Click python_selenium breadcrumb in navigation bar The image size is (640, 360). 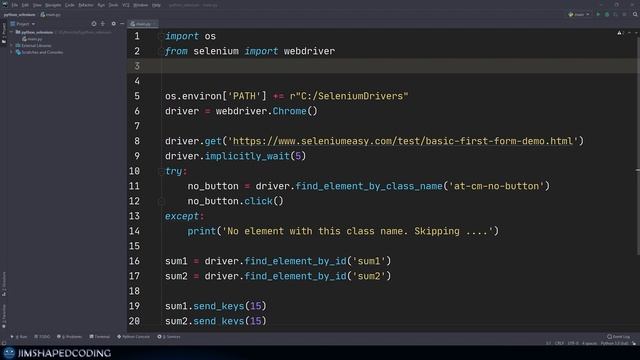20,15
